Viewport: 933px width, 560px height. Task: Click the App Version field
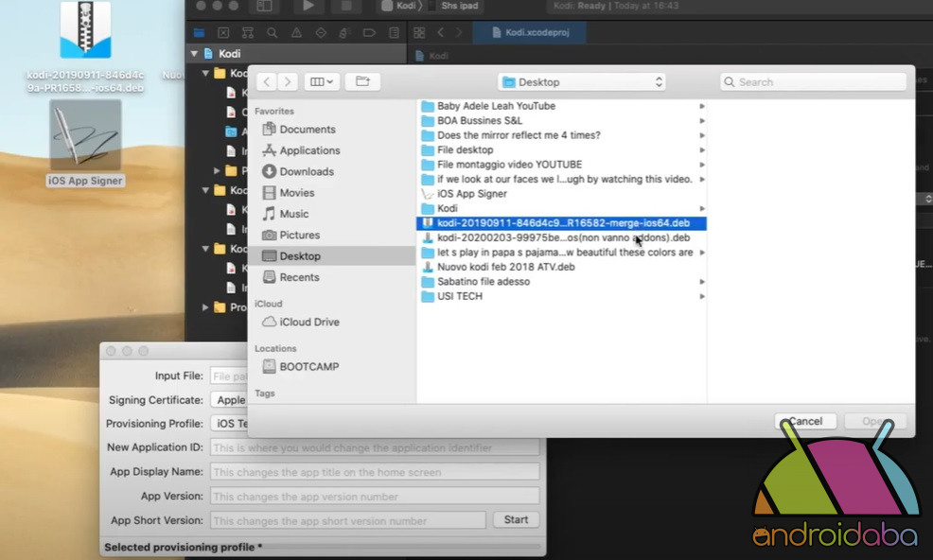pos(375,497)
